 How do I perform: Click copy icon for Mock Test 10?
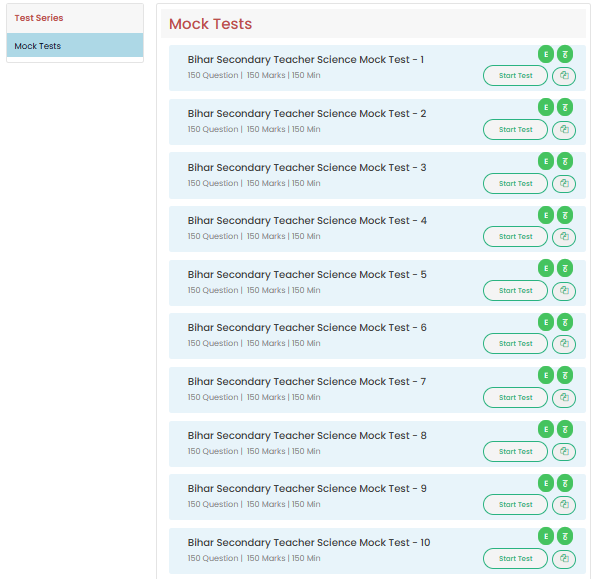point(564,558)
